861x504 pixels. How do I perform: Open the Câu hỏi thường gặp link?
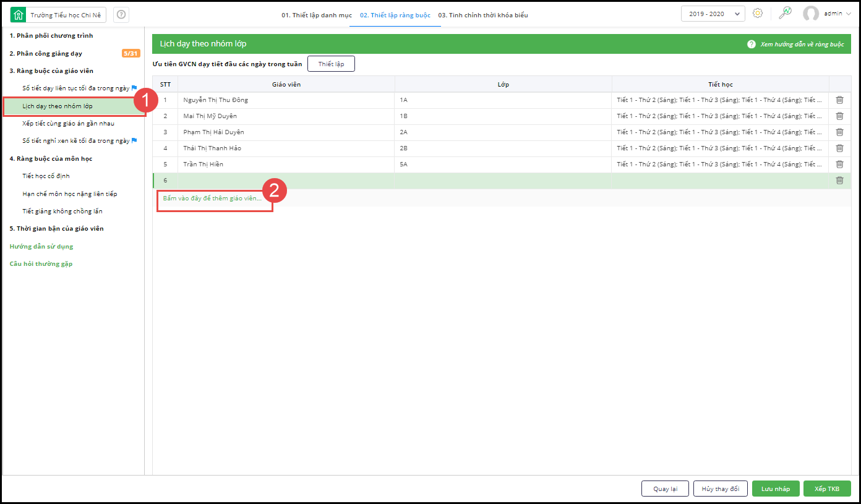click(41, 263)
